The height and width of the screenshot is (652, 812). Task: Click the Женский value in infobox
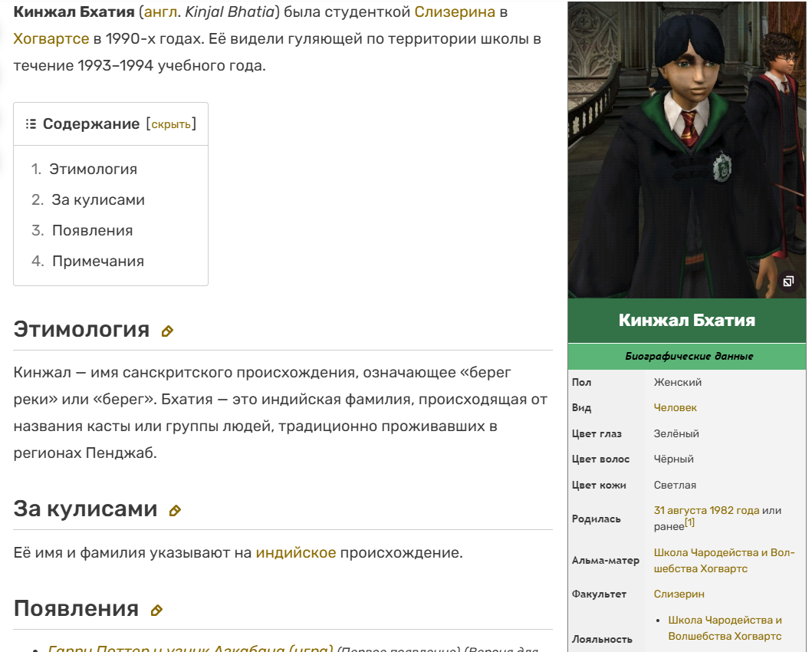coord(677,382)
